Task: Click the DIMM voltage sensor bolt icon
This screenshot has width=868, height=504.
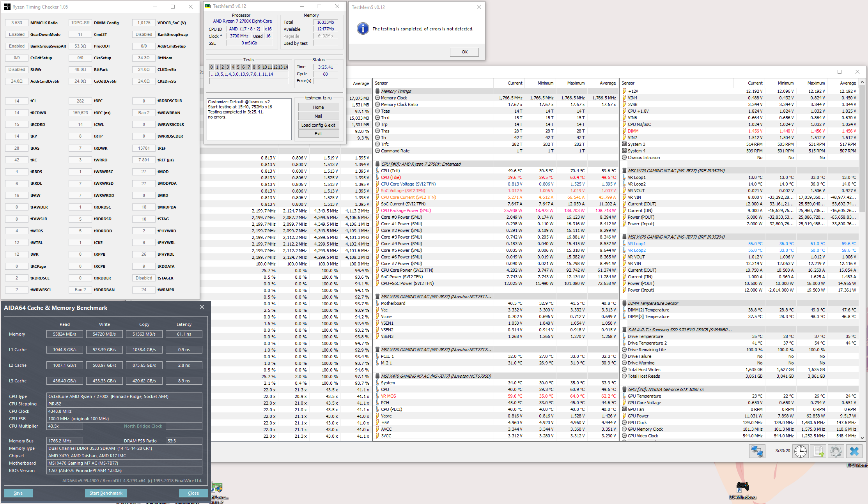Action: (624, 131)
